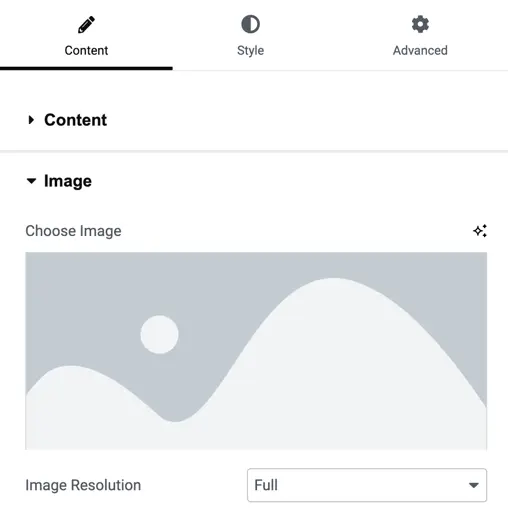
Task: Select the Content tab label at top
Action: point(86,51)
